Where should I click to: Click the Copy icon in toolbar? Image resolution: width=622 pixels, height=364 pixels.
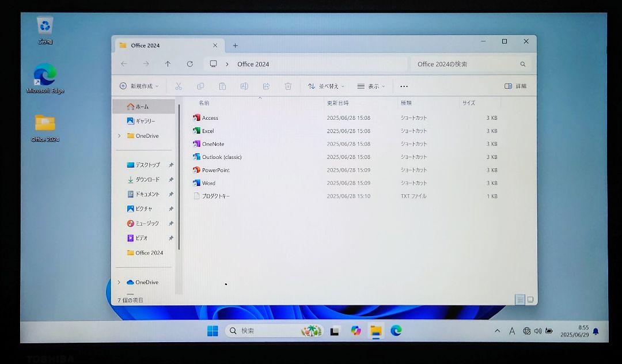click(201, 86)
